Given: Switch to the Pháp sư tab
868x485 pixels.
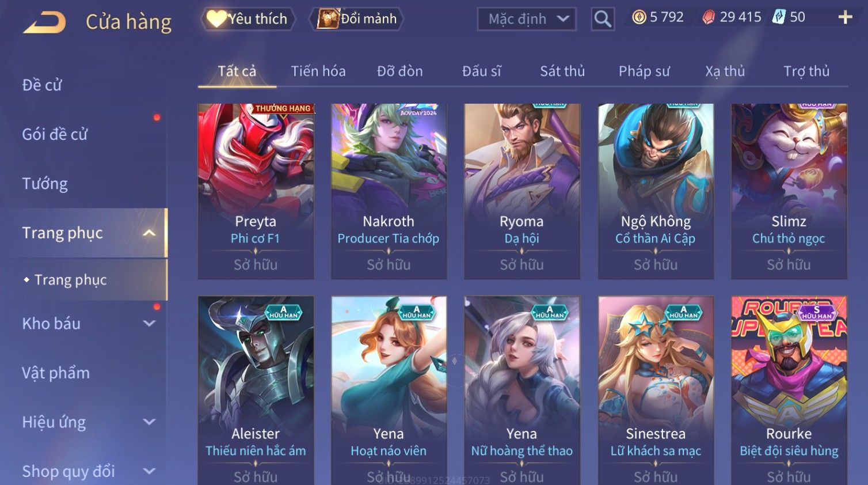Looking at the screenshot, I should (x=644, y=71).
